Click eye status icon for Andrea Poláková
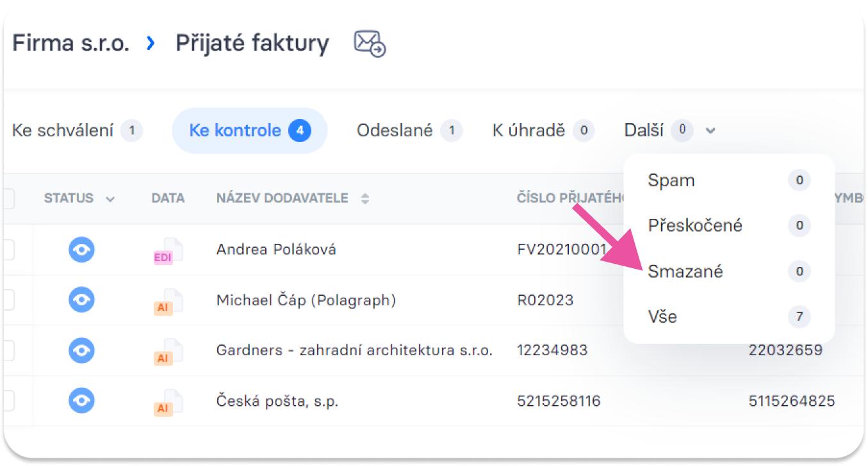The height and width of the screenshot is (466, 868). click(x=81, y=250)
